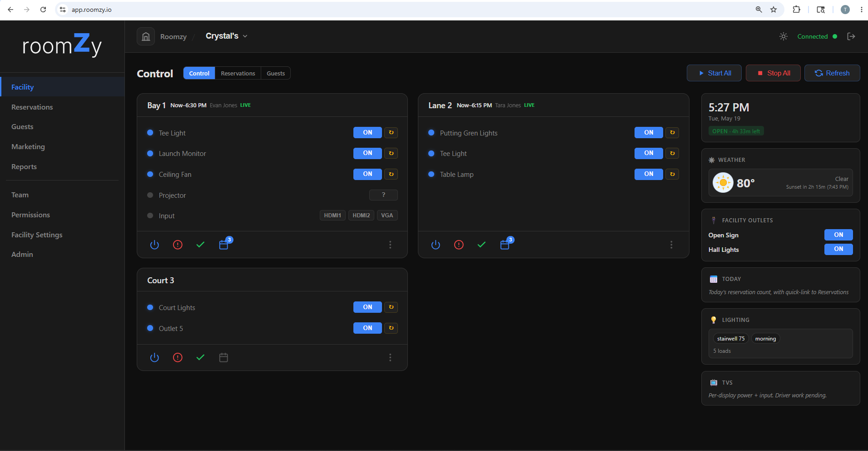Click reset icon beside Launch Monitor
The image size is (868, 451).
pos(391,153)
